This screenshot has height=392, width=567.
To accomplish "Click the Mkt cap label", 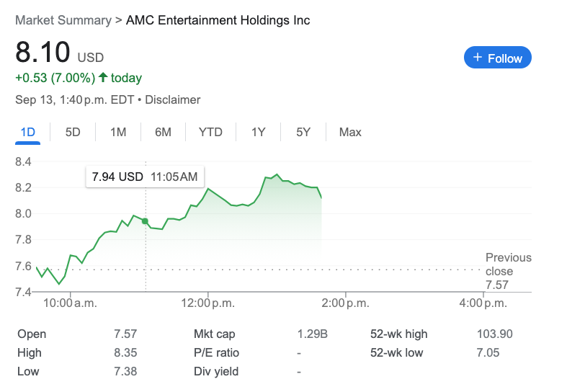I will [215, 334].
